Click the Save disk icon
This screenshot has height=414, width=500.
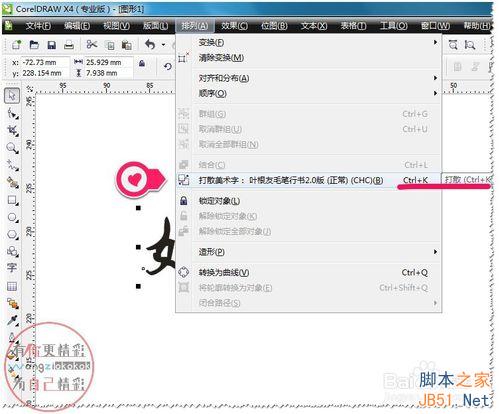(51, 45)
